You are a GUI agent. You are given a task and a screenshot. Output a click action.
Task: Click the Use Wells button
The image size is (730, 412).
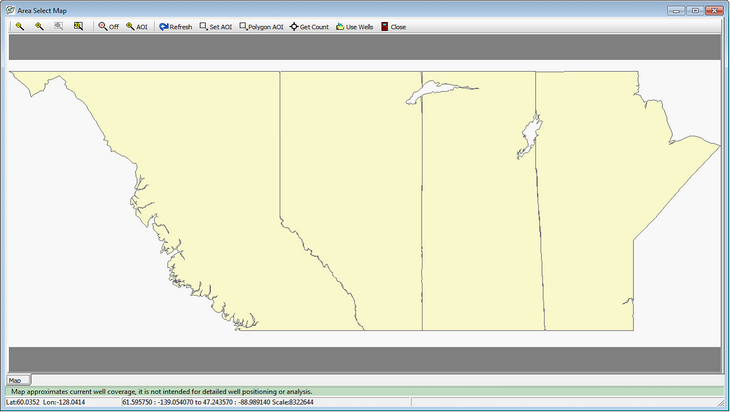[x=355, y=26]
